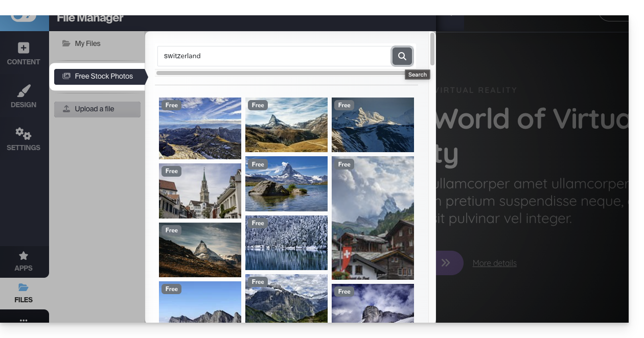The image size is (644, 338).
Task: Select the Files folder icon
Action: click(24, 293)
